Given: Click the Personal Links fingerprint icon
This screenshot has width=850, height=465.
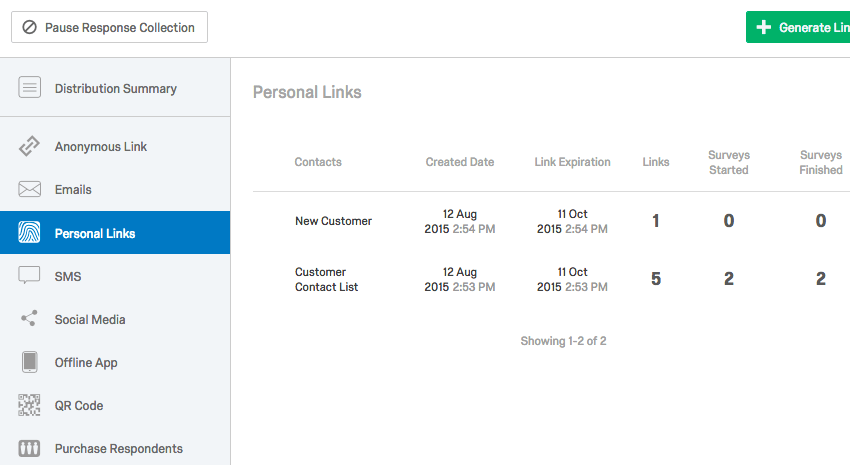Looking at the screenshot, I should coord(29,232).
